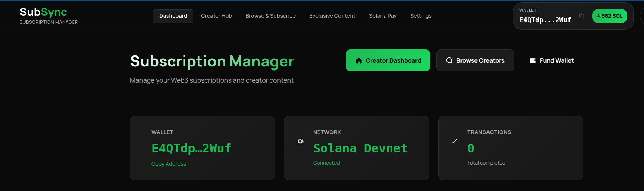Click the home icon on Creator Dashboard button

tap(359, 61)
